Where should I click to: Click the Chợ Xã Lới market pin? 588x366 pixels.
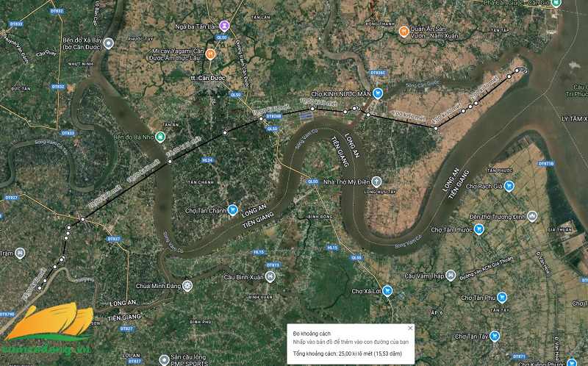click(x=387, y=290)
